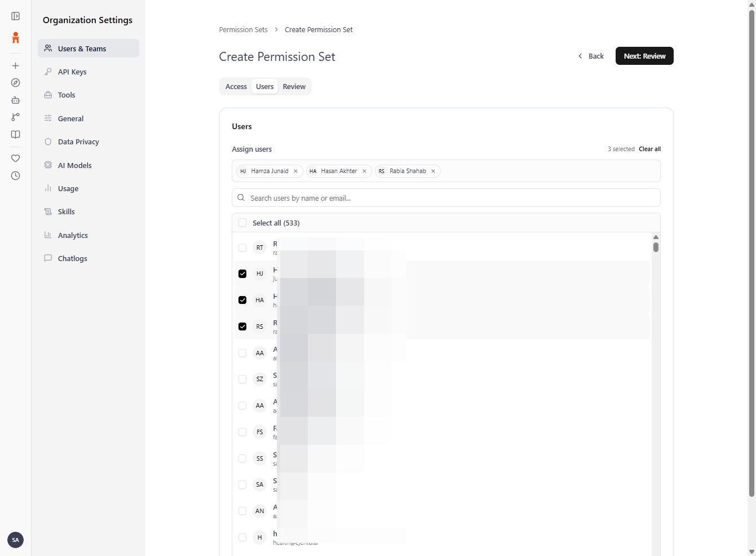This screenshot has width=756, height=556.
Task: Open the heart favorites icon
Action: tap(16, 158)
